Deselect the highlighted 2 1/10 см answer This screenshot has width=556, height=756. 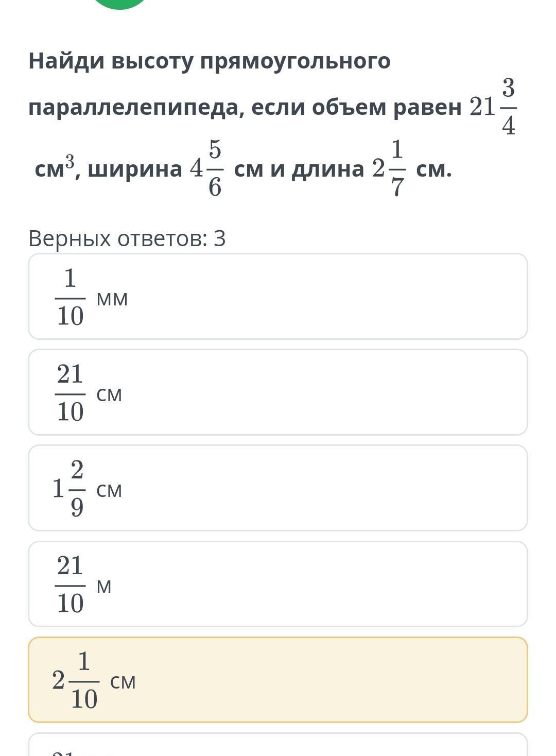pyautogui.click(x=278, y=680)
